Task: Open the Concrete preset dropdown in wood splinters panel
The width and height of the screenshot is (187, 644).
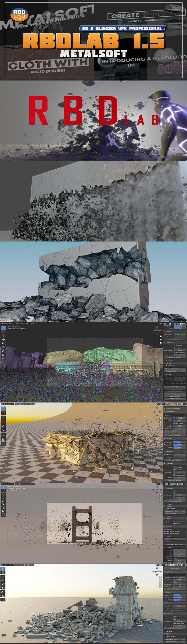Action: (175, 415)
